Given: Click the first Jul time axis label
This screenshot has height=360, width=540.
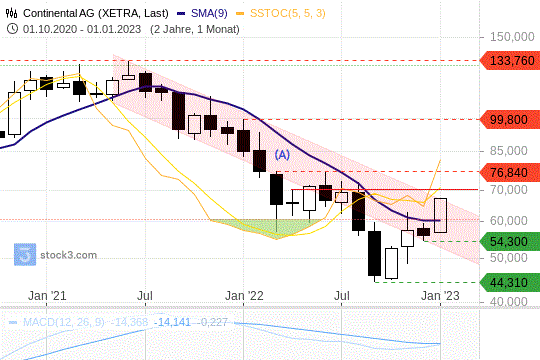Looking at the screenshot, I should click(145, 296).
